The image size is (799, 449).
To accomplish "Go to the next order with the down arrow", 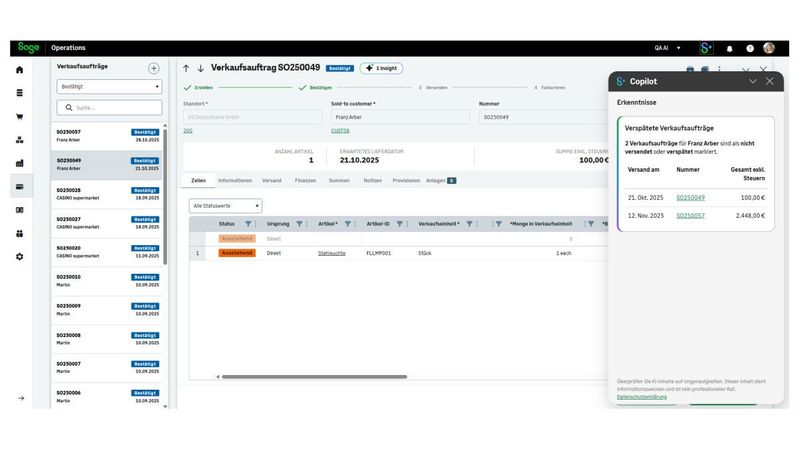I will [200, 68].
